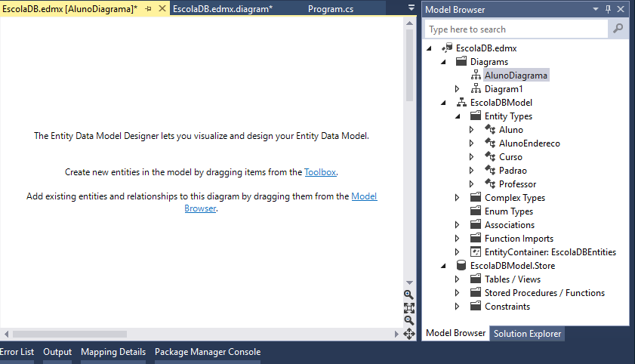Screen dimensions: 635x364
Task: Expand the Stored Procedures / Functions node
Action: tap(458, 293)
